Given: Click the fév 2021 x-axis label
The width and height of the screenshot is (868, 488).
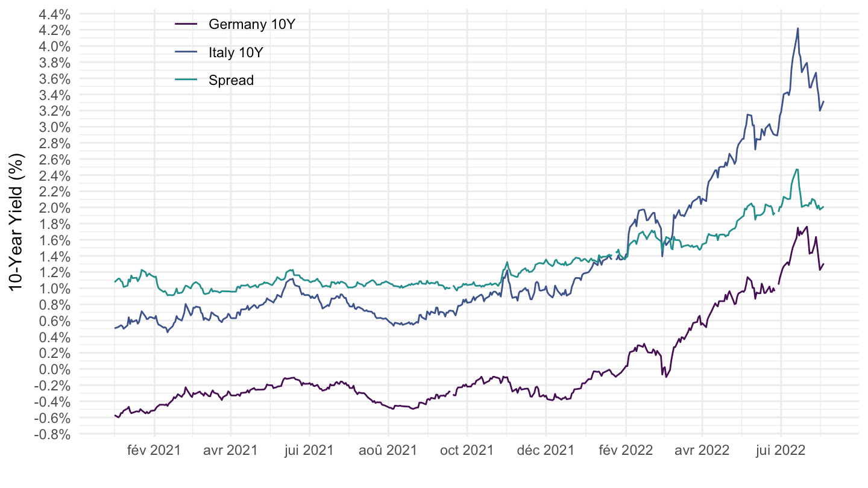Looking at the screenshot, I should tap(154, 450).
